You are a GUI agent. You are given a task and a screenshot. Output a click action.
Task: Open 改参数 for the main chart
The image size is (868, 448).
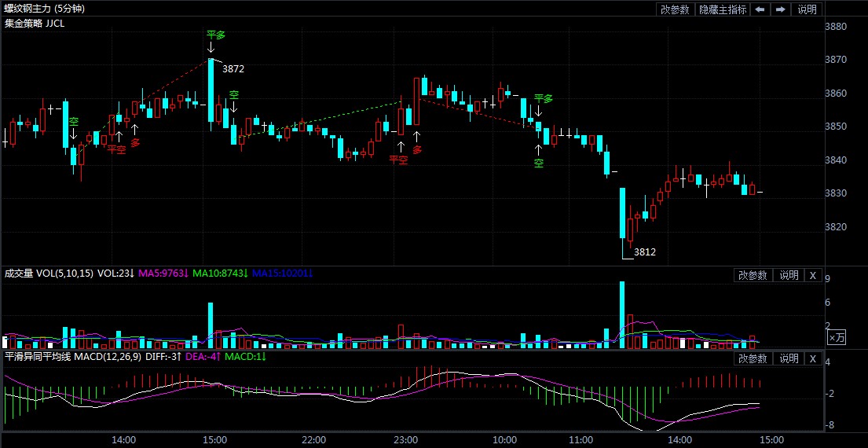coord(675,9)
